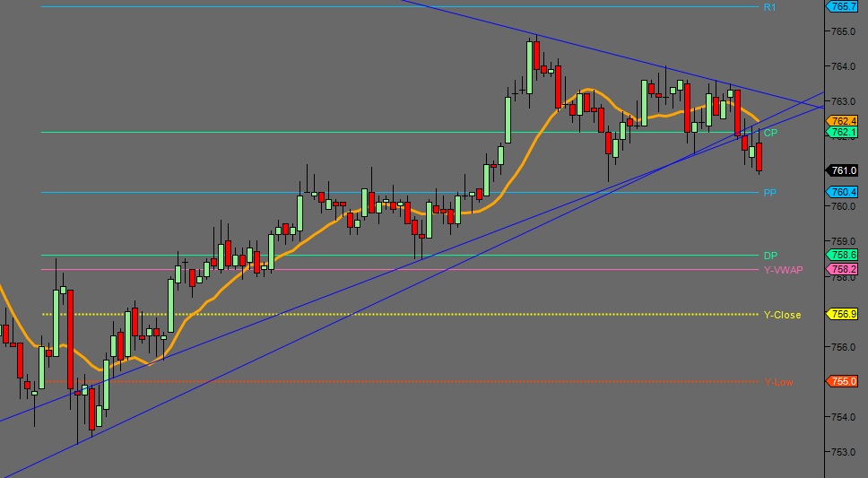Click the R1 pivot level label
Viewport: 868px width, 478px height.
pos(769,7)
